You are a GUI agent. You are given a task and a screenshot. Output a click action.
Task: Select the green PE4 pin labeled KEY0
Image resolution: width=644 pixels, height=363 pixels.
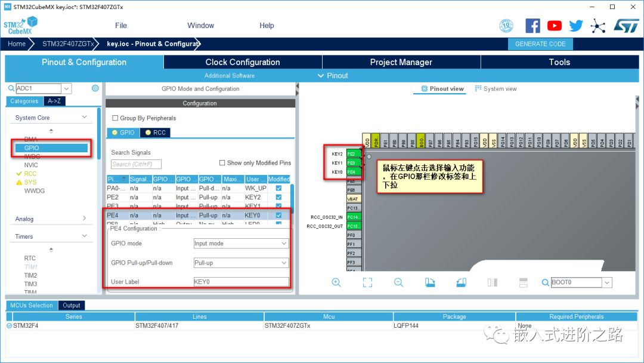coord(354,172)
